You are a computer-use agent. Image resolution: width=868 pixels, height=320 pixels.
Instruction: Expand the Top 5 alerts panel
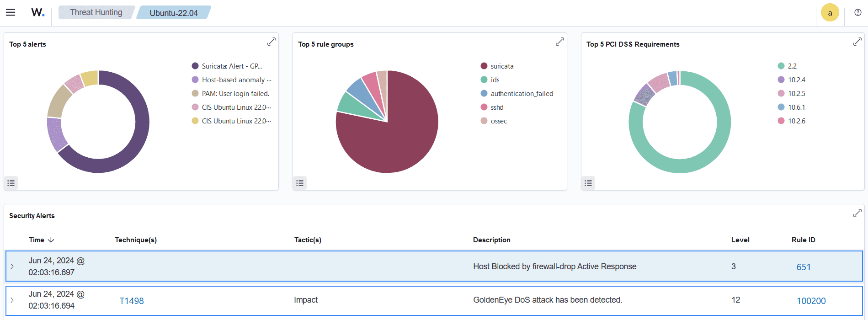pos(271,42)
